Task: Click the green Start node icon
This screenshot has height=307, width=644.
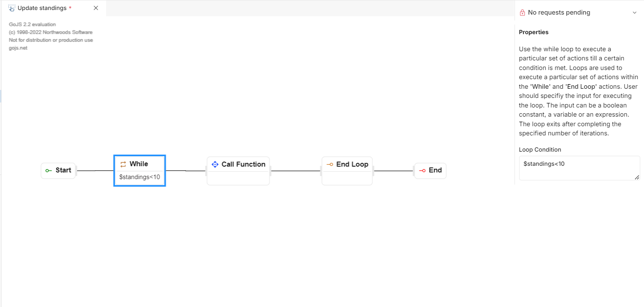Action: (49, 170)
